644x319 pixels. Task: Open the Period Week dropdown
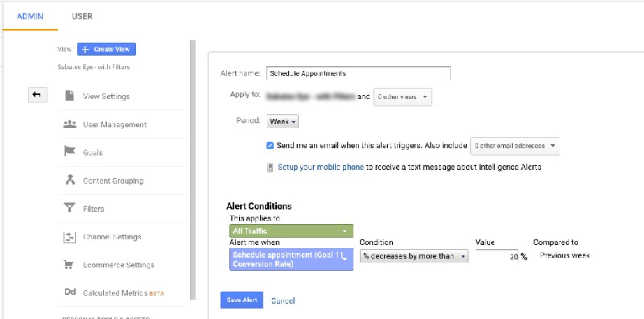283,122
